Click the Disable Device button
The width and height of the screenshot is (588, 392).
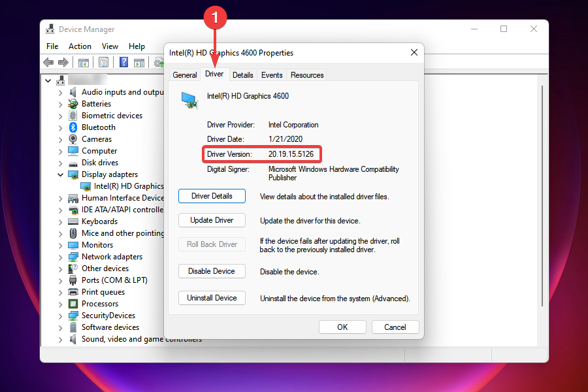tap(212, 271)
